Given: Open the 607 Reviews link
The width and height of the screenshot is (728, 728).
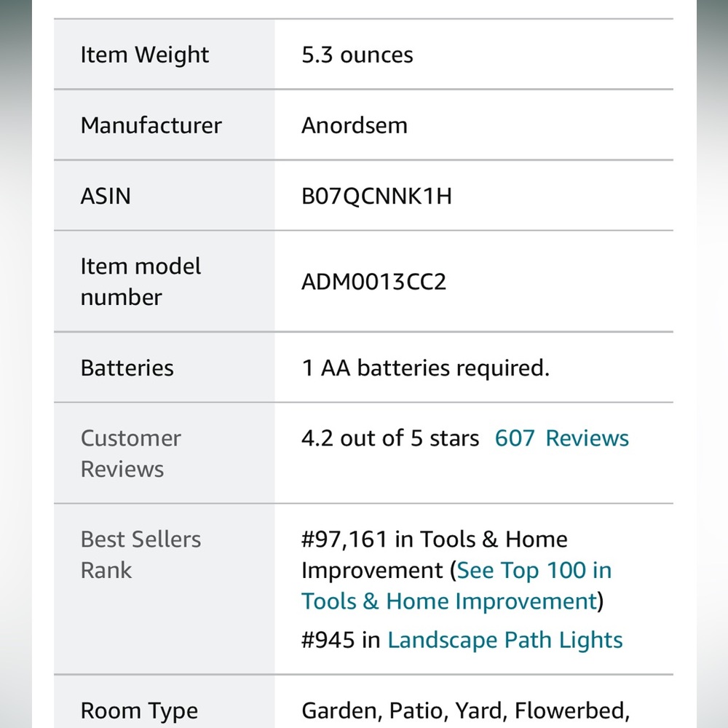Looking at the screenshot, I should click(x=561, y=438).
